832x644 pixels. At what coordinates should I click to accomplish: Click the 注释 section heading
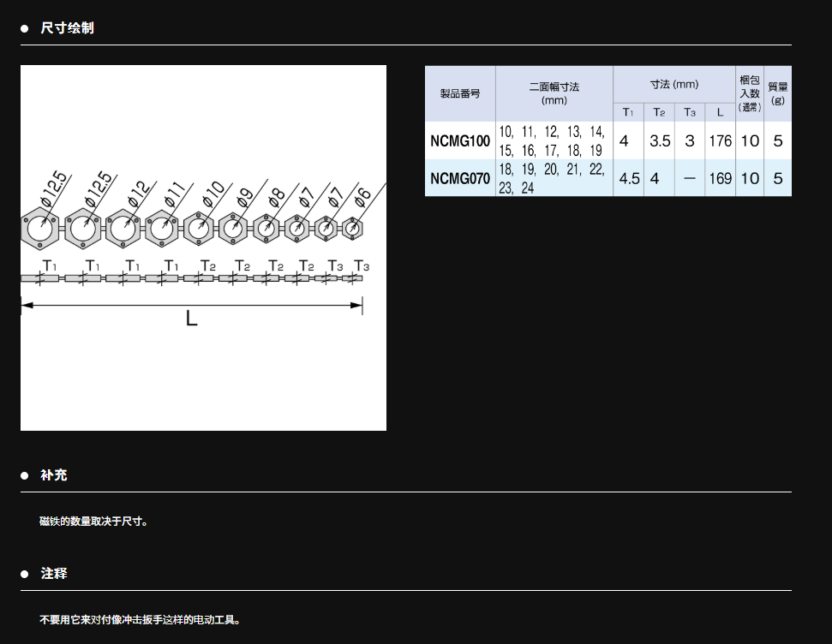pos(53,574)
